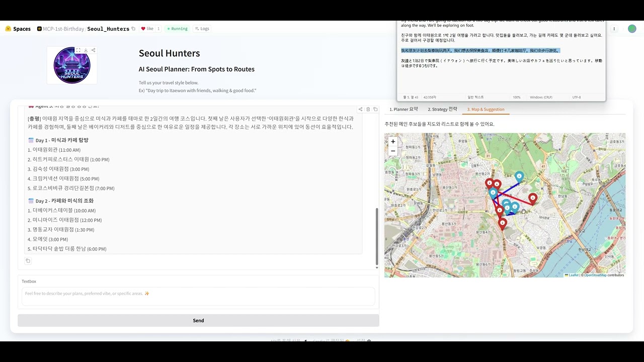The image size is (644, 362).
Task: Click 2. 미니마이즈 이태원점 item
Action: click(65, 220)
